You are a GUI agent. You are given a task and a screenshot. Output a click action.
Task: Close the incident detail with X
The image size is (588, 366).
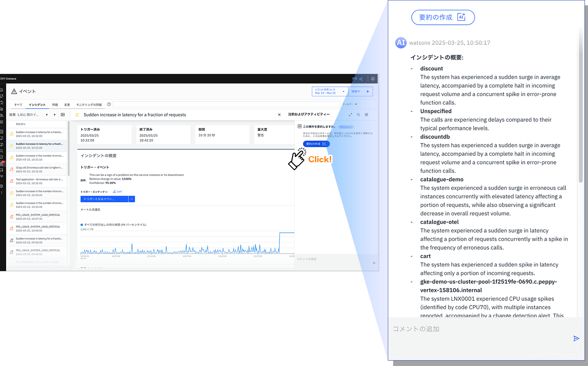point(279,115)
